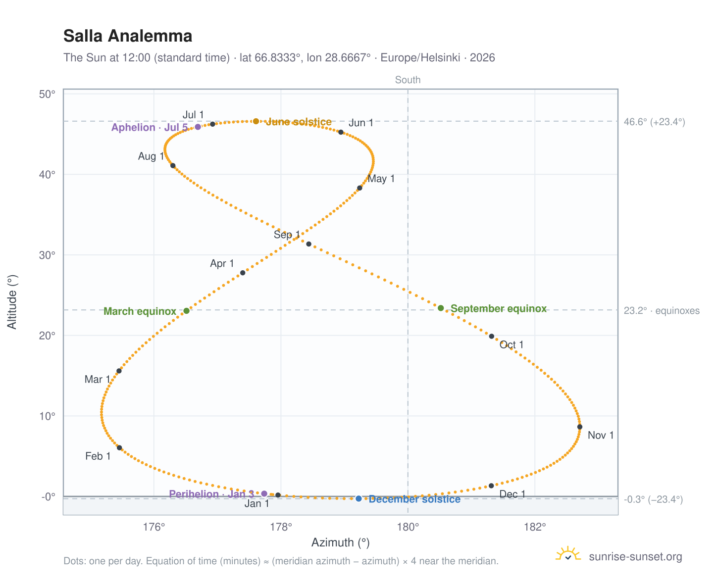Image resolution: width=717 pixels, height=588 pixels.
Task: Click the 23.2° equinoxes altitude label
Action: coord(662,311)
